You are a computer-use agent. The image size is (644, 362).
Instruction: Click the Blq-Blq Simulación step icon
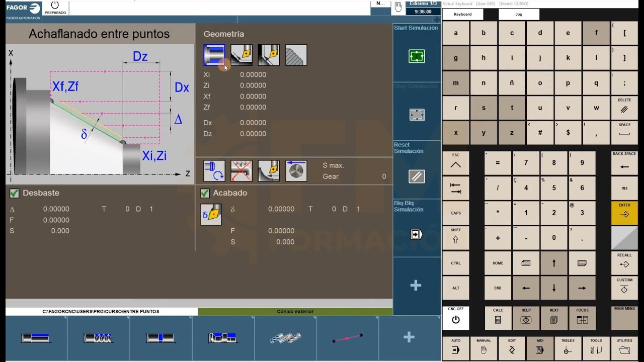(x=417, y=234)
